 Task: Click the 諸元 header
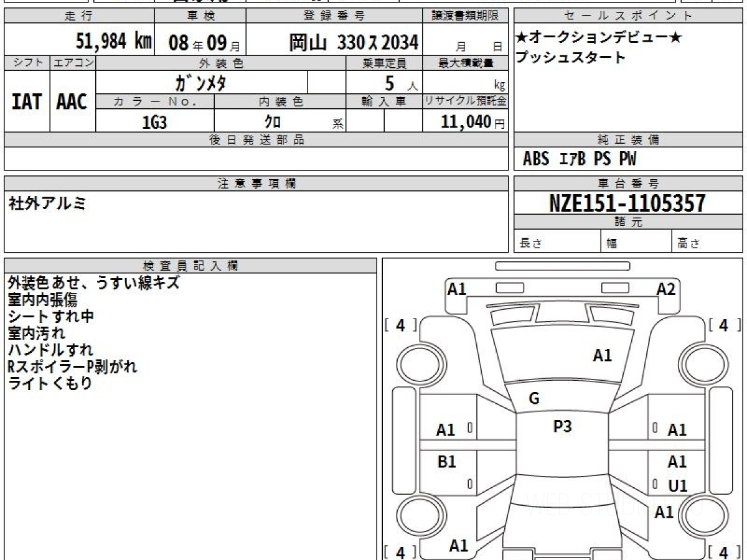point(628,222)
